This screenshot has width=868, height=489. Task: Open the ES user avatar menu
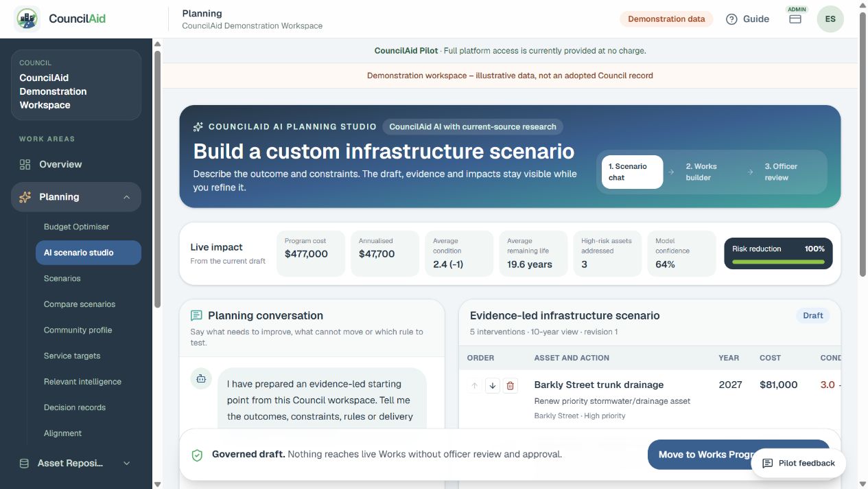(x=830, y=19)
